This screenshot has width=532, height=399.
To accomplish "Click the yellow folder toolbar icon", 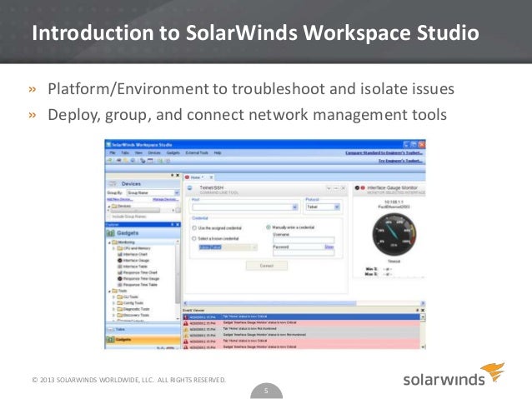I will click(x=125, y=161).
